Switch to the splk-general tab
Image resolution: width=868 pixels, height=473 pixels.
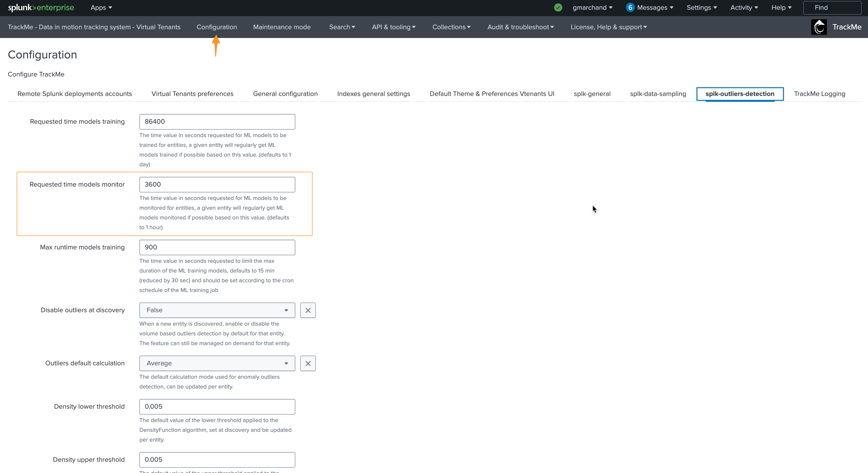point(592,94)
